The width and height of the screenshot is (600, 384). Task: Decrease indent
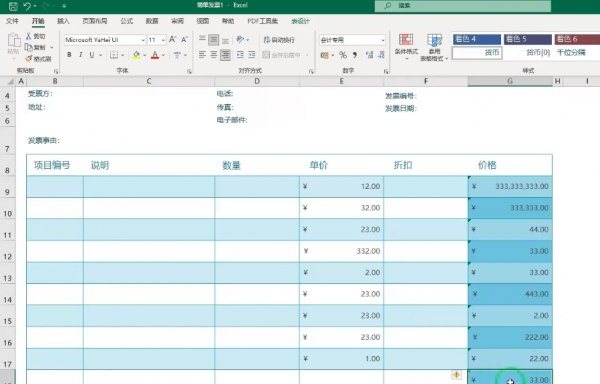240,55
